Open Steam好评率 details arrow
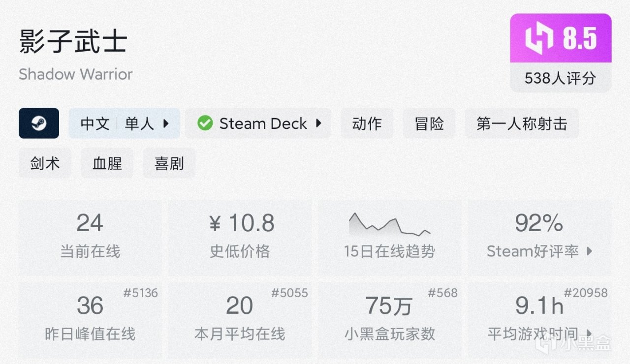 pyautogui.click(x=590, y=251)
